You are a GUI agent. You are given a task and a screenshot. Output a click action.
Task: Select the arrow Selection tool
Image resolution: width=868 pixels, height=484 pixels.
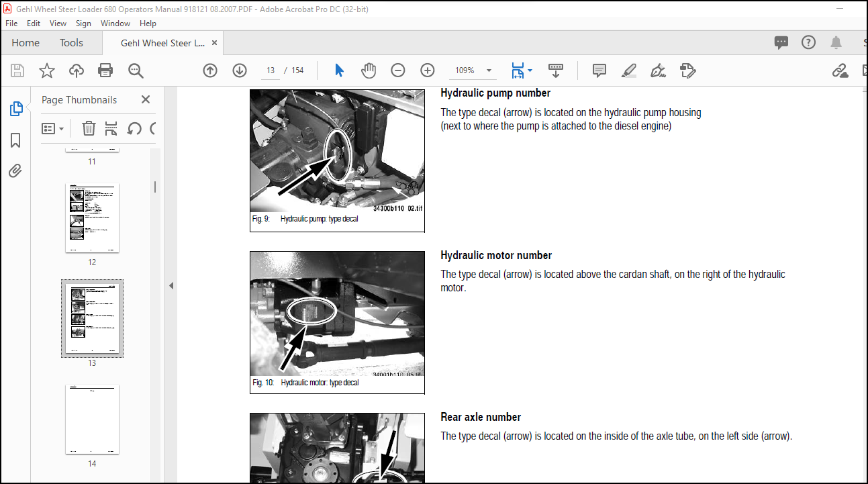(x=339, y=70)
